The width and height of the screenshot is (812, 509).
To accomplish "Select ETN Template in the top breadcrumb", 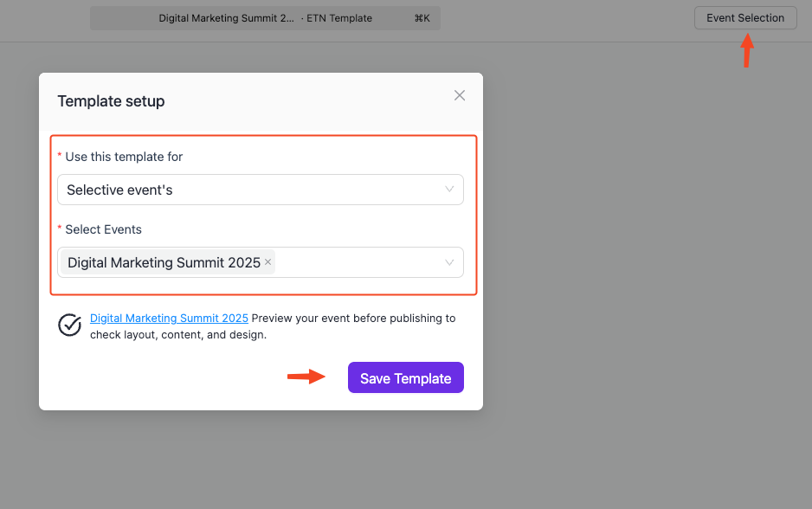I will pos(338,17).
